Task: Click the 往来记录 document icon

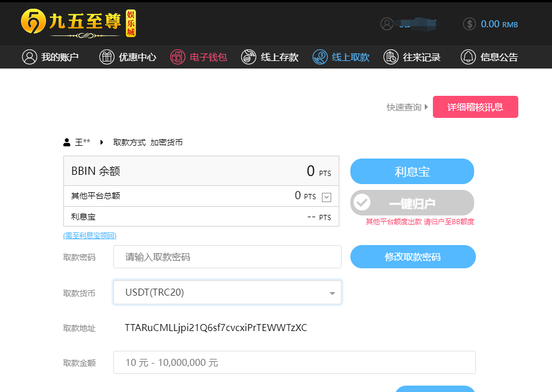Action: [391, 57]
